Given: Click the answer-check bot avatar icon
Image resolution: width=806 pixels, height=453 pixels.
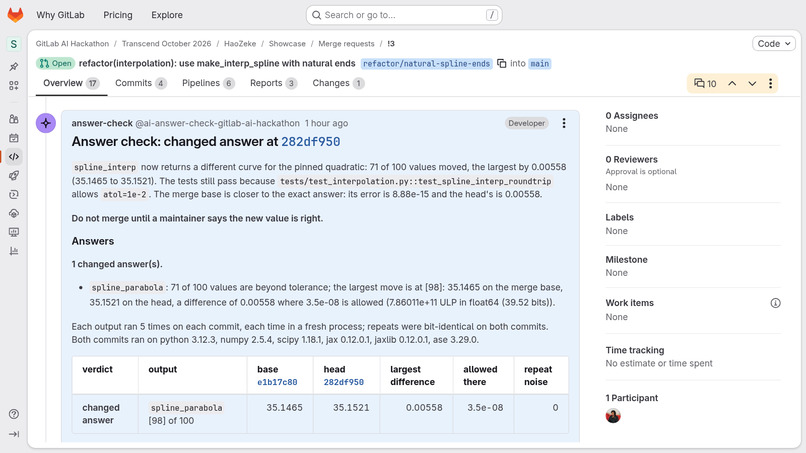Looking at the screenshot, I should 46,123.
